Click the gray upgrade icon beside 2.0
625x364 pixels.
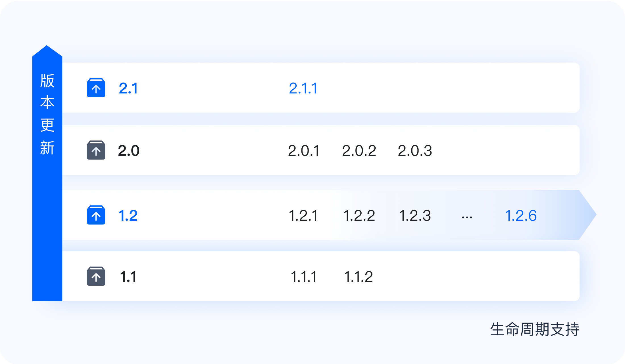click(x=96, y=150)
